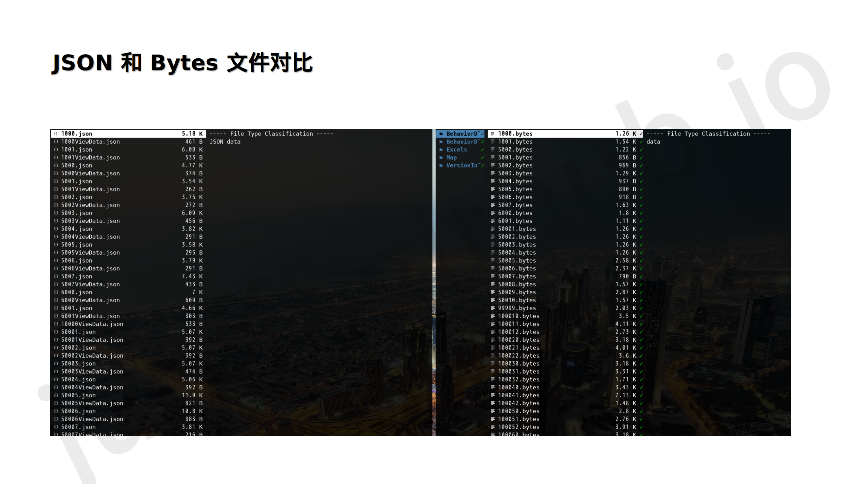Click the braces icon of 6000ViewData.json
The width and height of the screenshot is (868, 484).
pos(56,300)
